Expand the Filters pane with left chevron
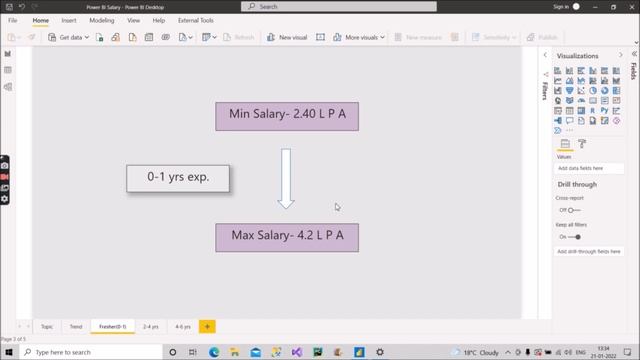The width and height of the screenshot is (640, 360). coord(545,55)
